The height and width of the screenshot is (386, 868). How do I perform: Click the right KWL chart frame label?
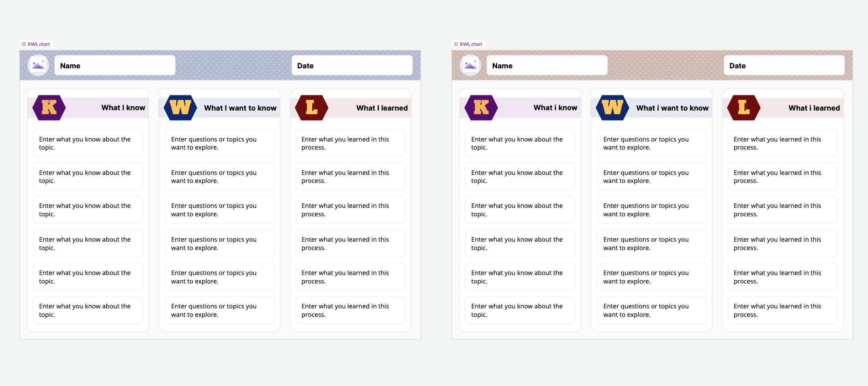(471, 44)
